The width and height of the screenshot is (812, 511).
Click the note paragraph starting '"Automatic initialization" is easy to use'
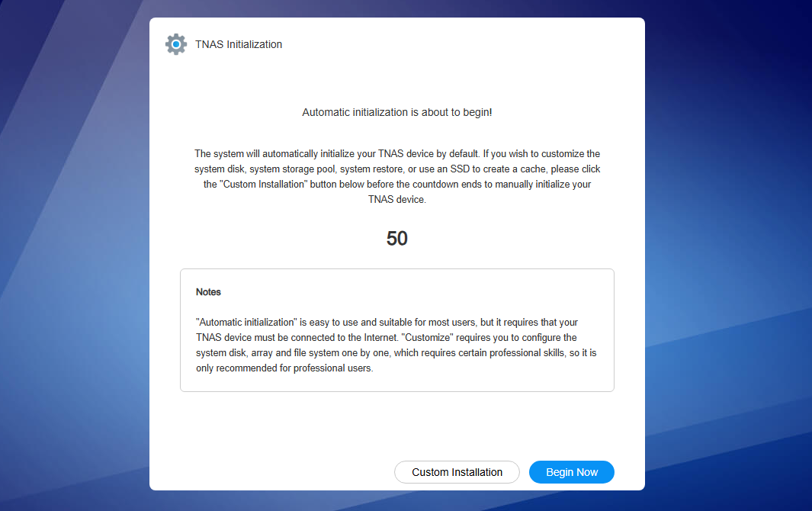point(396,345)
